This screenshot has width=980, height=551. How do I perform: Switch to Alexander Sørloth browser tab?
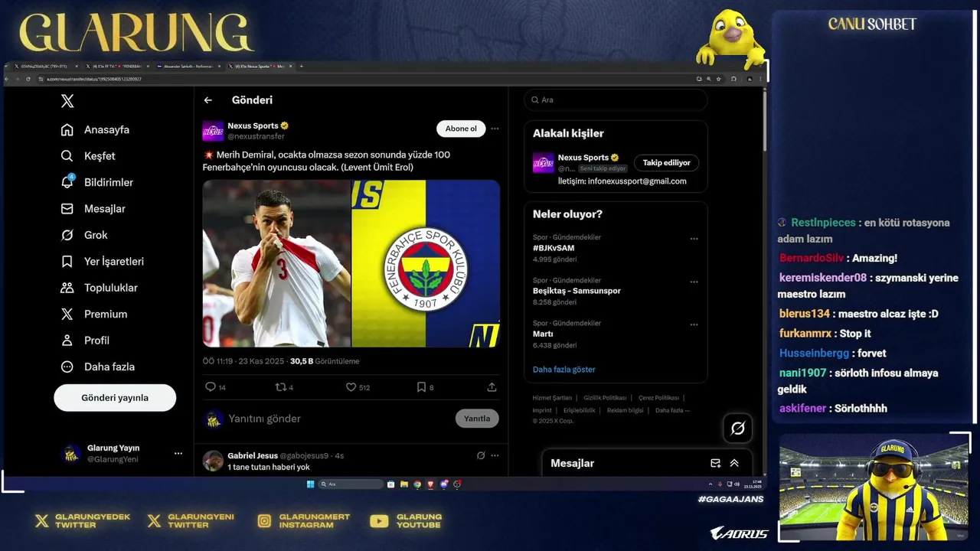pyautogui.click(x=188, y=67)
